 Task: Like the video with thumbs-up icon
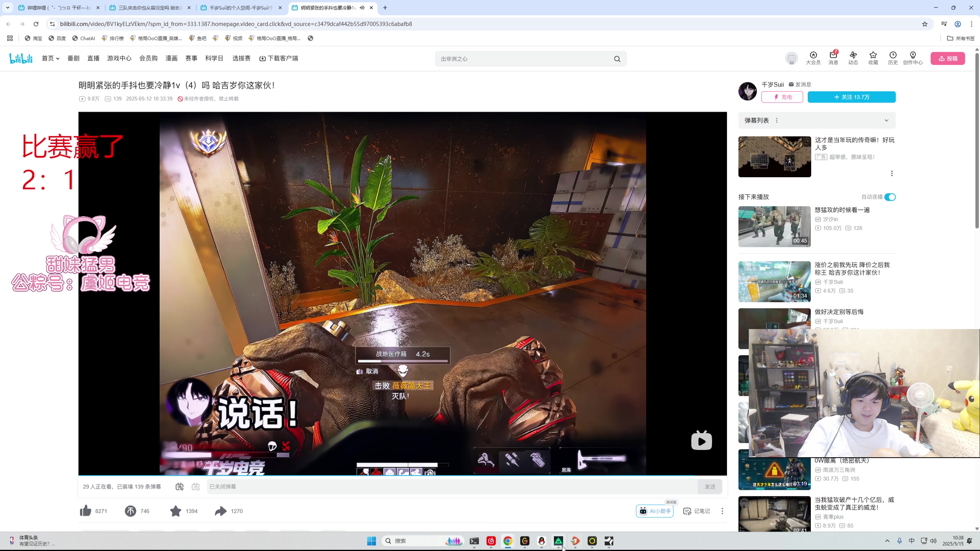[86, 511]
